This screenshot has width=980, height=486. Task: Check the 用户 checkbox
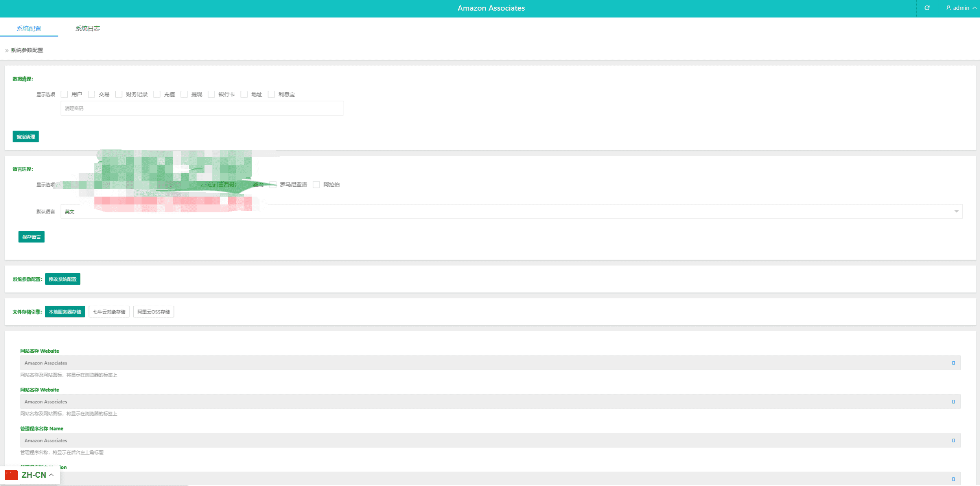64,94
